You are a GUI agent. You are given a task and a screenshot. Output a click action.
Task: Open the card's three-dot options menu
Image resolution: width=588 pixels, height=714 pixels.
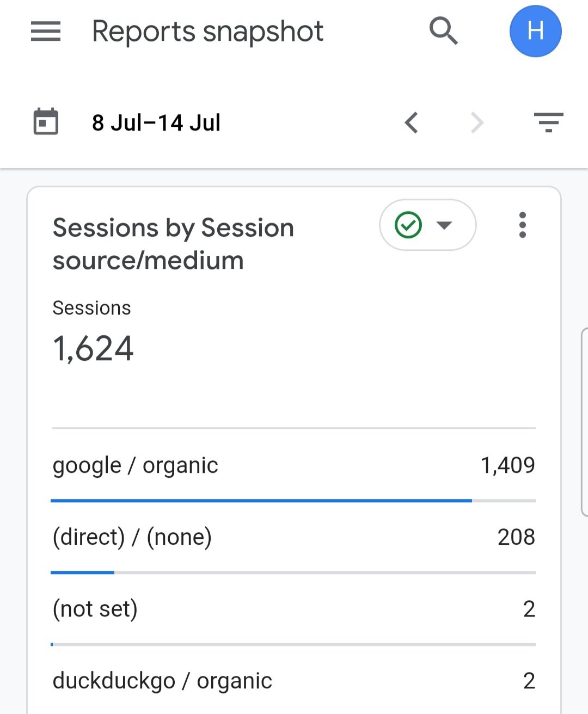pyautogui.click(x=523, y=225)
